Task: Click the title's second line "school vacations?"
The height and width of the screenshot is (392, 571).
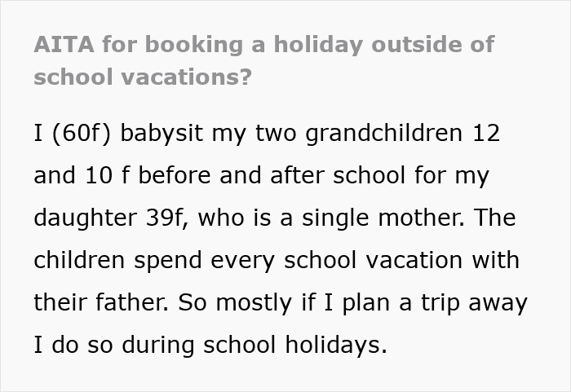Action: tap(143, 77)
